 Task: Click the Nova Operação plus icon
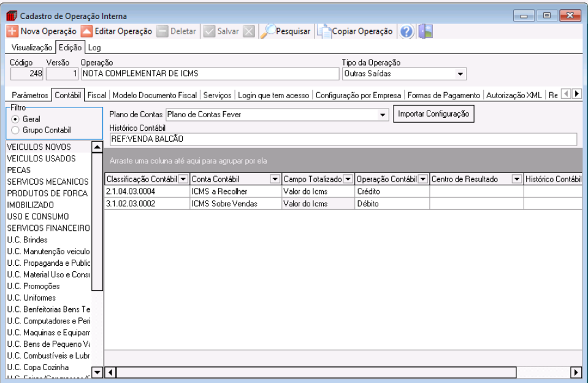[x=12, y=31]
